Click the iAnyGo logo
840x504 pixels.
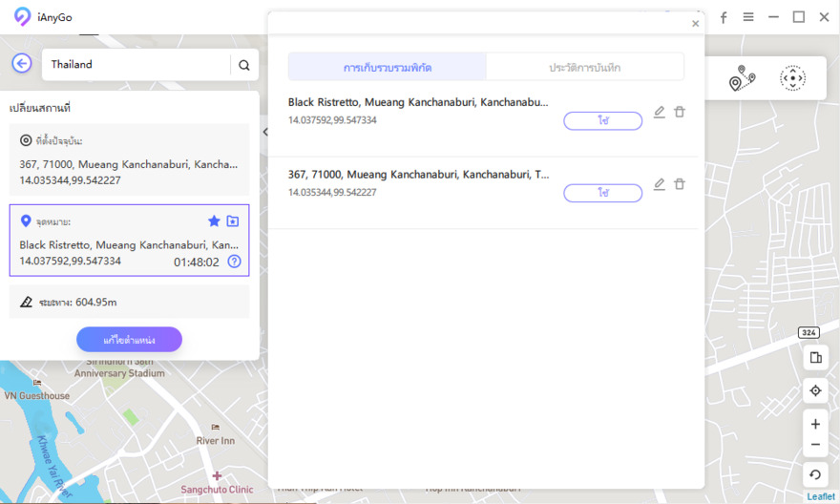tap(23, 16)
